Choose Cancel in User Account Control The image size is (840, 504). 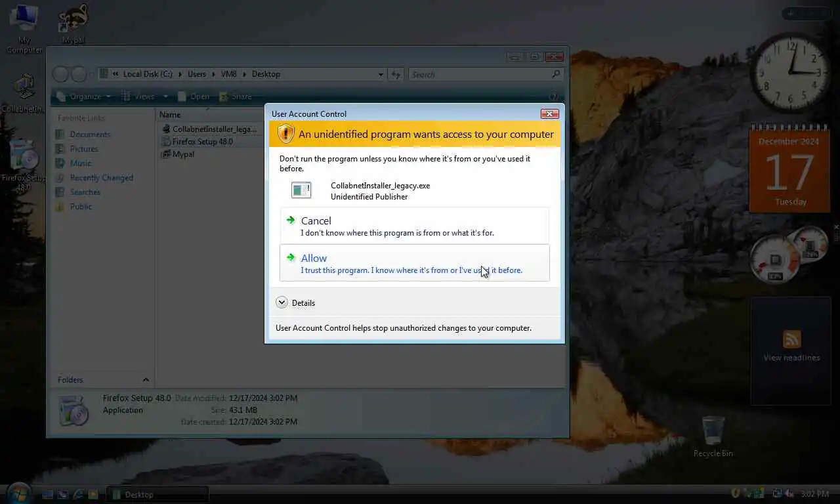click(x=415, y=226)
